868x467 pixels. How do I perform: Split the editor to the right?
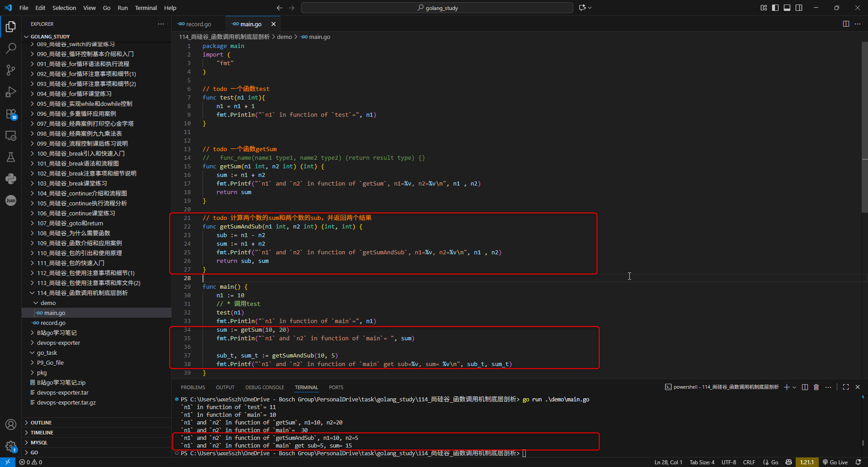(846, 24)
